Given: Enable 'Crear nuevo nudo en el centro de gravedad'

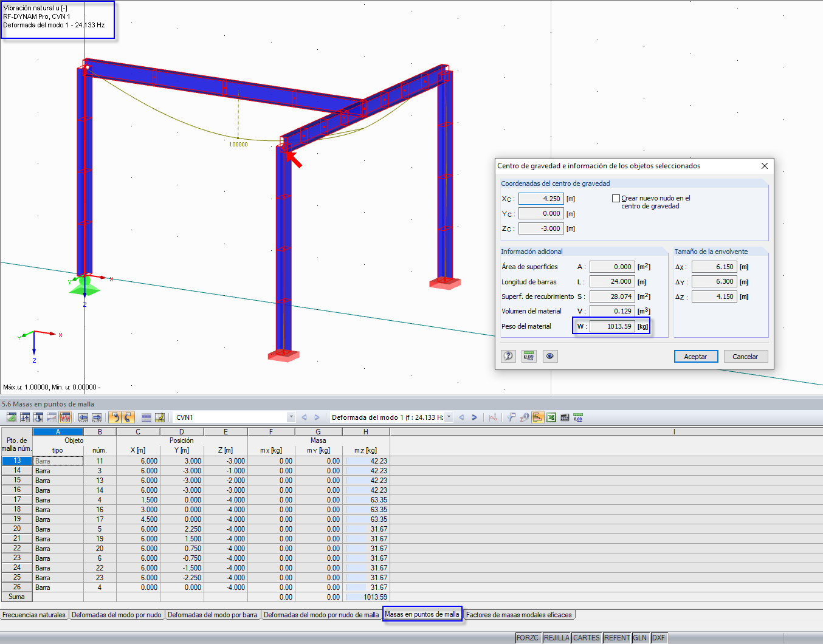Looking at the screenshot, I should click(x=616, y=199).
